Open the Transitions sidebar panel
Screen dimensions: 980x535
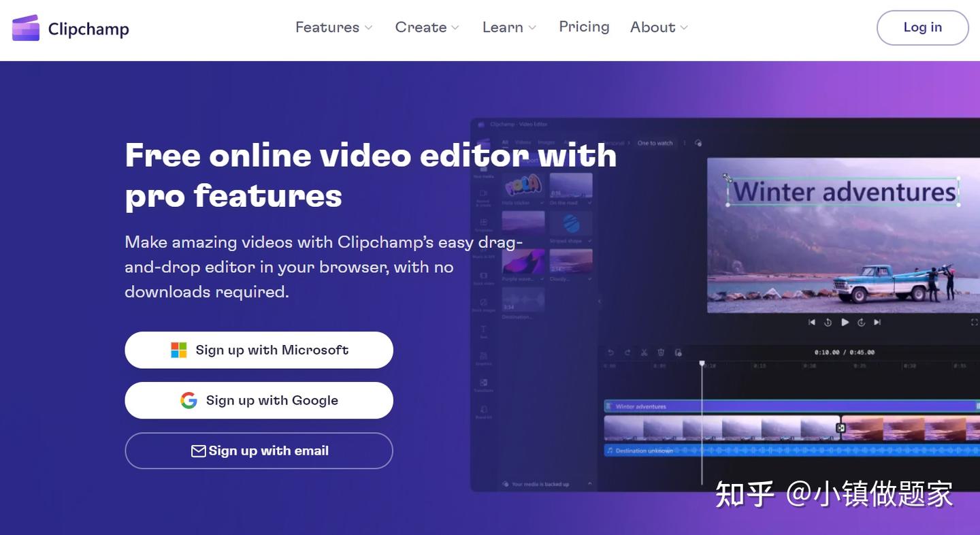pos(484,385)
